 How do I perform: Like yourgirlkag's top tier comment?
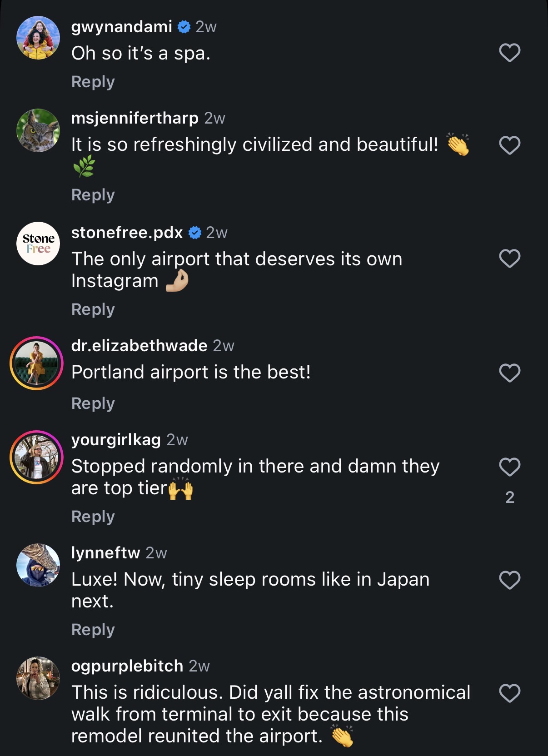(x=509, y=467)
